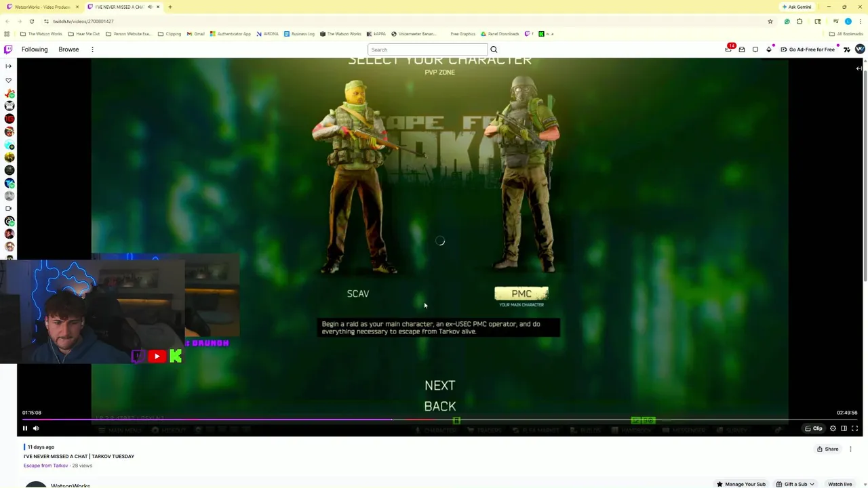Click the Clip button

pos(814,428)
